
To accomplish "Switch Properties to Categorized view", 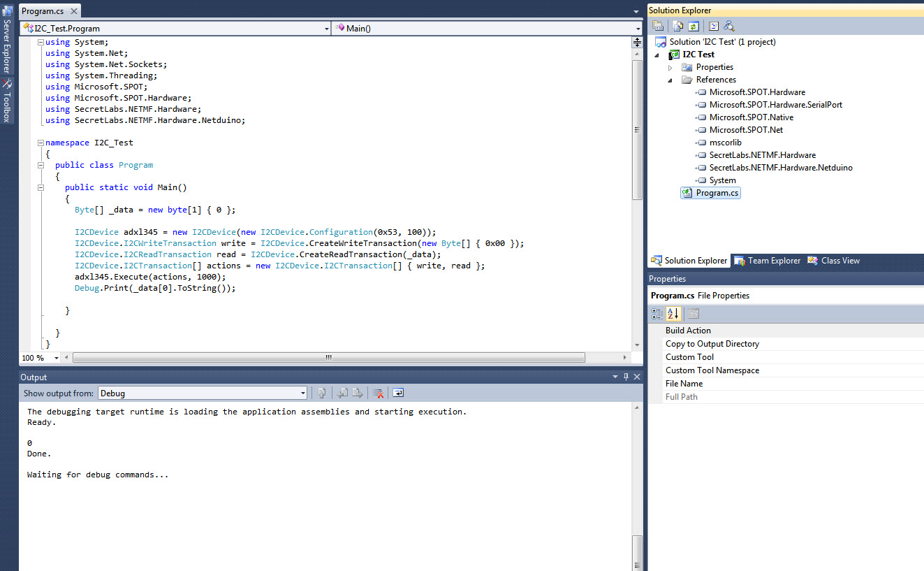I will coord(658,314).
